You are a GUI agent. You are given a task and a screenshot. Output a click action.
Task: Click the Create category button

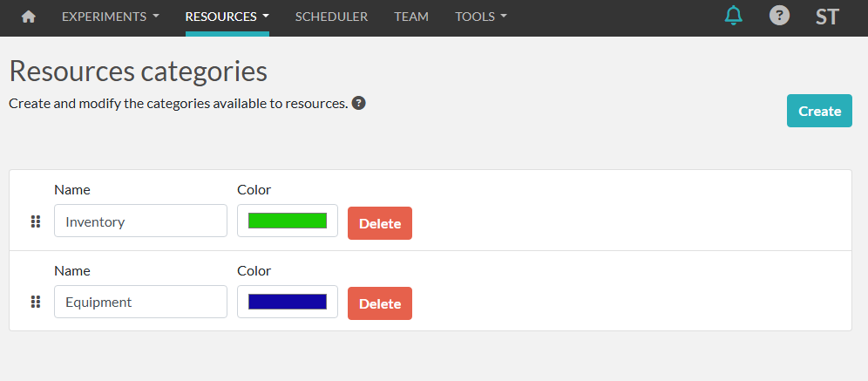pos(819,111)
